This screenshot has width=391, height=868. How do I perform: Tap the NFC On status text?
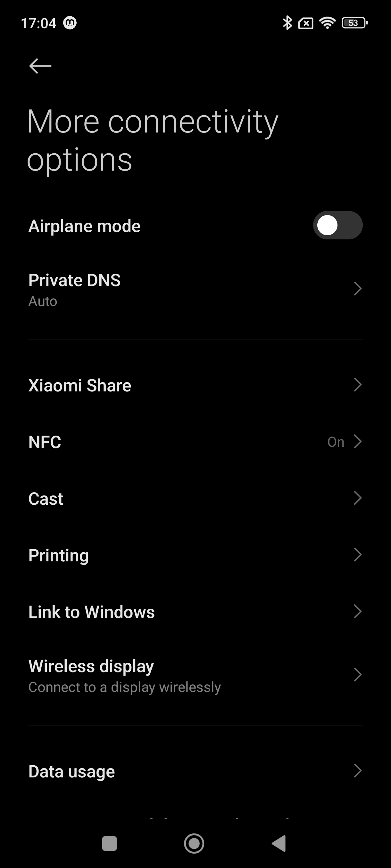(x=336, y=442)
